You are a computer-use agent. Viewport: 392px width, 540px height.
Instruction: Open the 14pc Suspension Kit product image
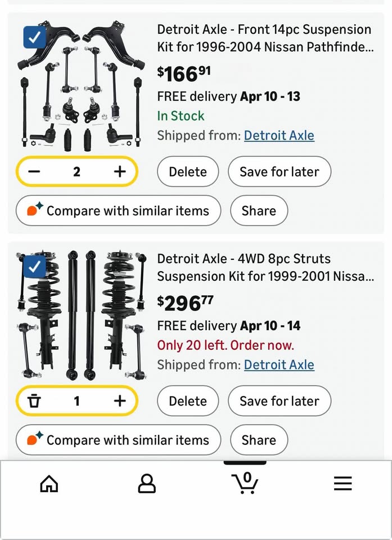(x=80, y=86)
